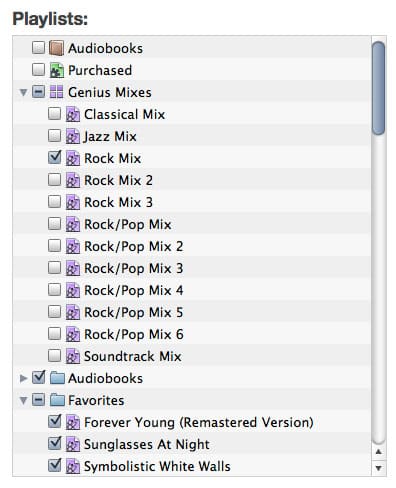Click the Rock Mix playlist icon

(x=72, y=158)
